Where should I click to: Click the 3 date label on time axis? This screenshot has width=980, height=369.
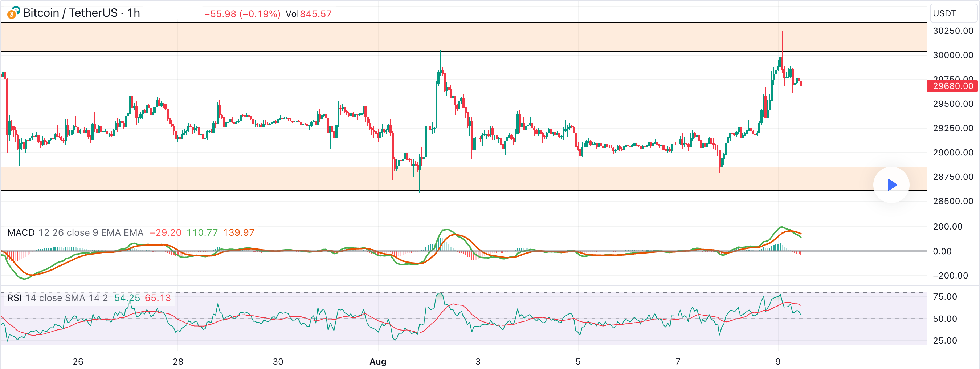478,361
